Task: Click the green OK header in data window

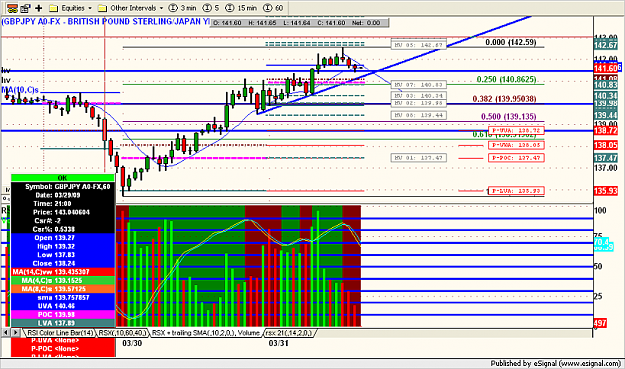Action: (63, 178)
